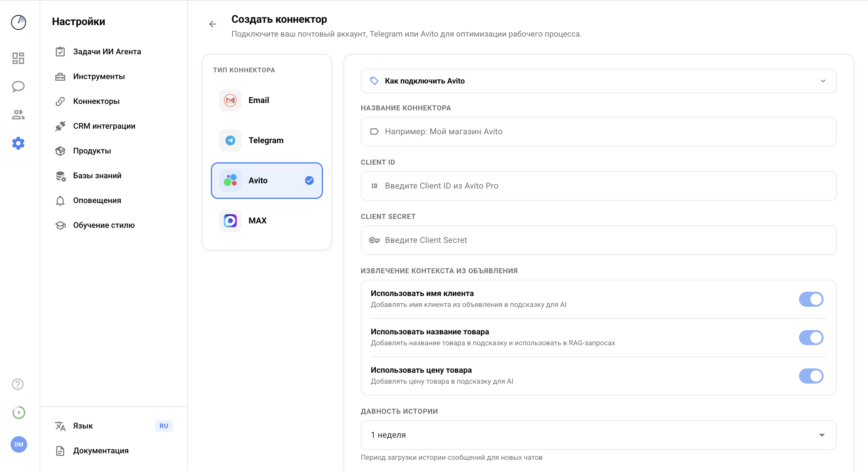Click the back arrow next to Создать коннектор
Image resolution: width=868 pixels, height=471 pixels.
[x=213, y=24]
